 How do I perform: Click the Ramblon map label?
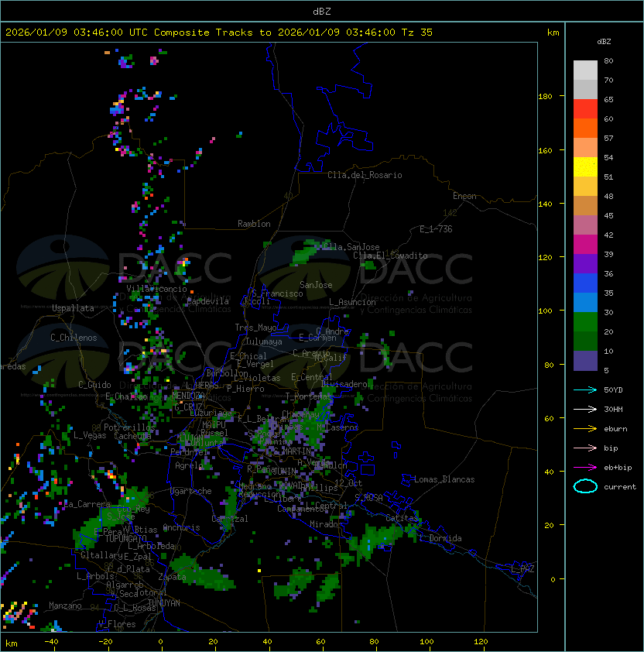tap(254, 224)
